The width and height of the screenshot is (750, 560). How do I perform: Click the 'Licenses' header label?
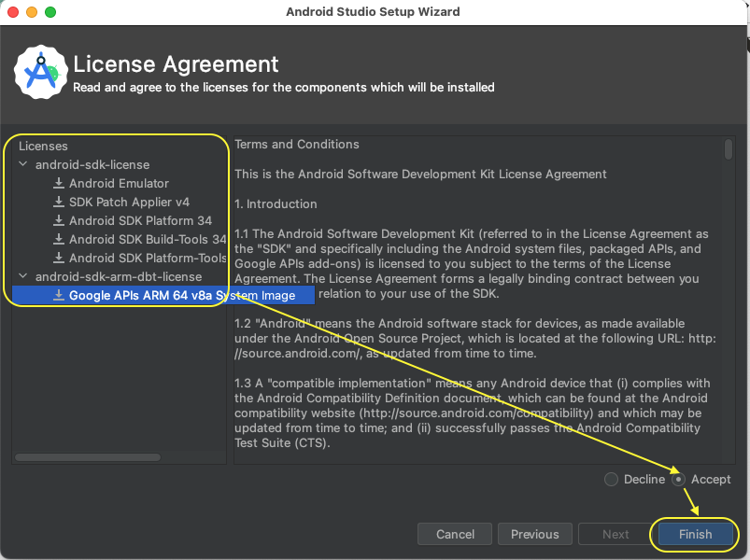coord(43,146)
